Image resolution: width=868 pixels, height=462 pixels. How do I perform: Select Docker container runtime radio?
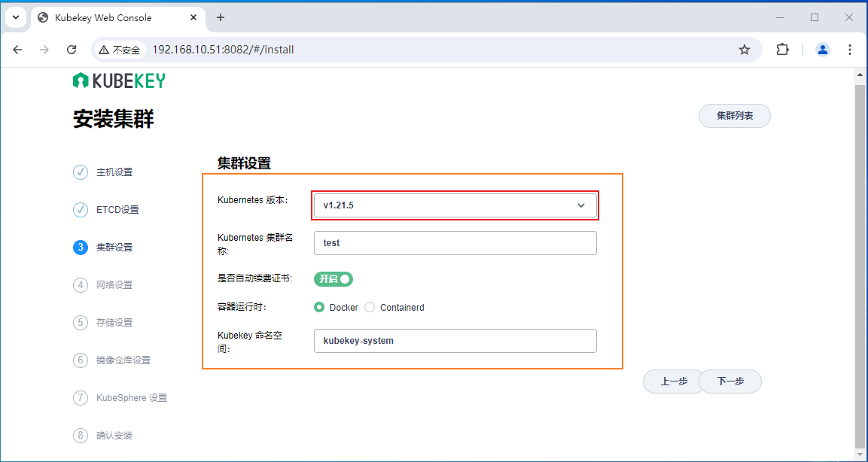point(319,307)
